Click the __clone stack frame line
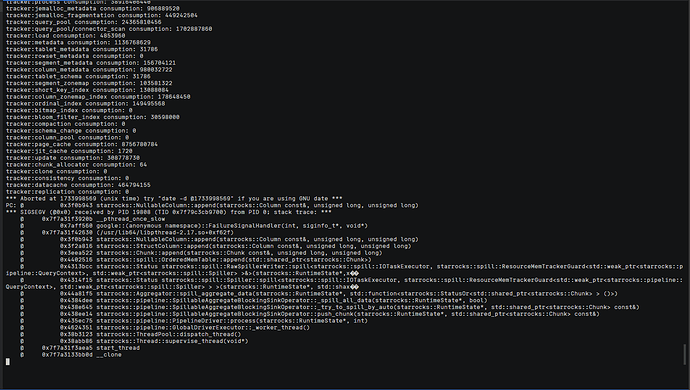Image resolution: width=690 pixels, height=390 pixels. pyautogui.click(x=71, y=355)
